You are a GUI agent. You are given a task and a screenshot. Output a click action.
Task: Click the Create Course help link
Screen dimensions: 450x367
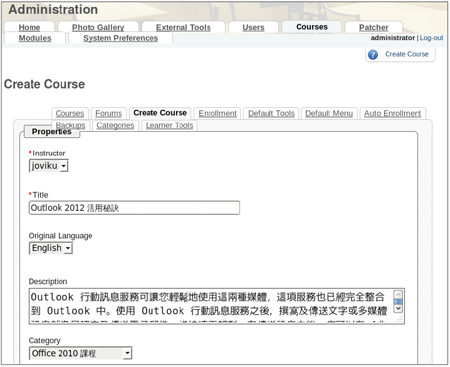click(407, 54)
